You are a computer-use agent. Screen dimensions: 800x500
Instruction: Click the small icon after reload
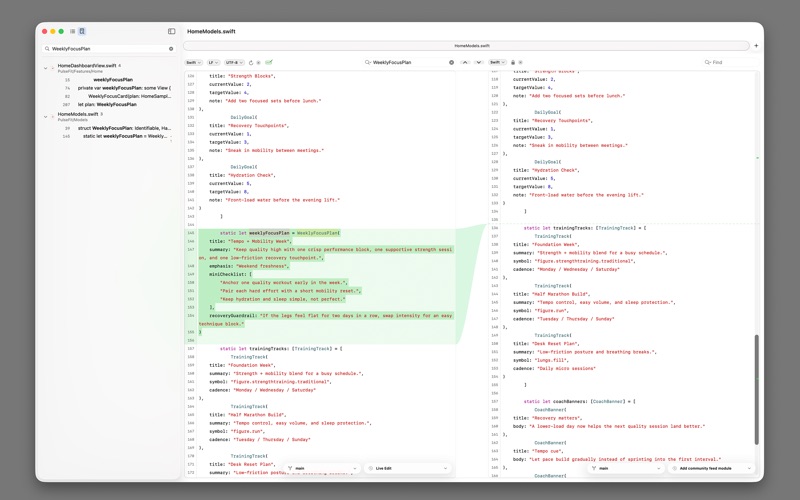pyautogui.click(x=259, y=62)
